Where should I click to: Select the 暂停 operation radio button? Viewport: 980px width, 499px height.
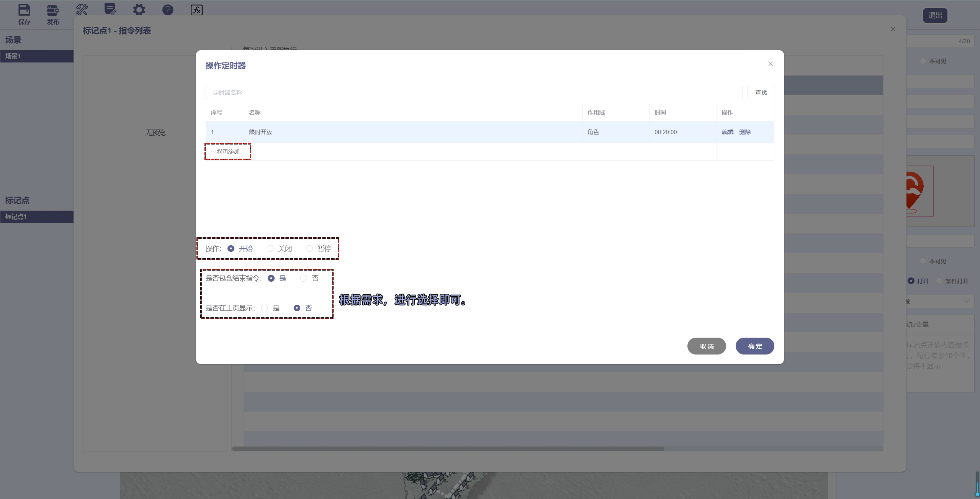click(x=309, y=249)
